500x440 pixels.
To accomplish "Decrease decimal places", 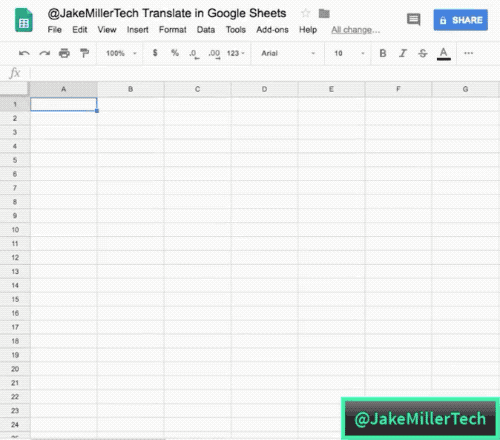I will point(194,54).
